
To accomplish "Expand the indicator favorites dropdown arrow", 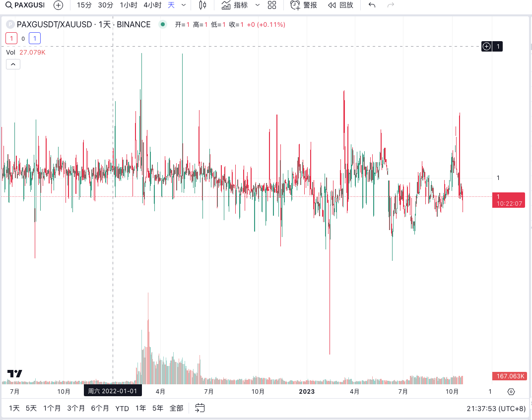I will (x=258, y=5).
